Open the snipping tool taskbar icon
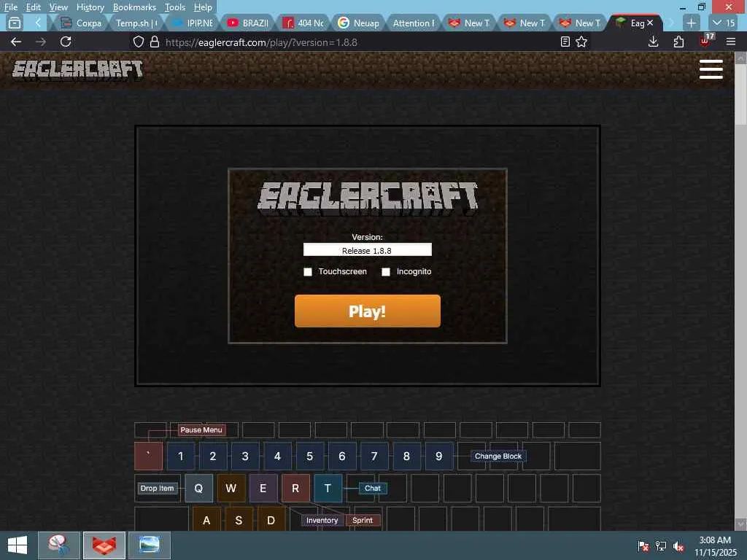This screenshot has height=560, width=747. coord(58,545)
